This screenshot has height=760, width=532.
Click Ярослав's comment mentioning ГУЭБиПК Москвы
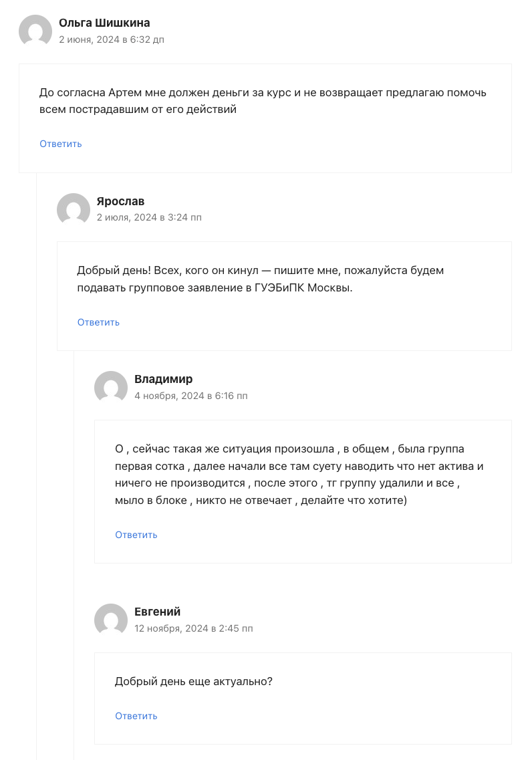(x=260, y=279)
